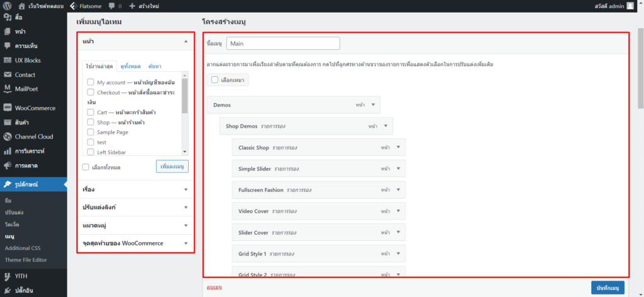Viewport: 644px width, 297px height.
Task: Click the analytics bar chart icon
Action: 7,151
